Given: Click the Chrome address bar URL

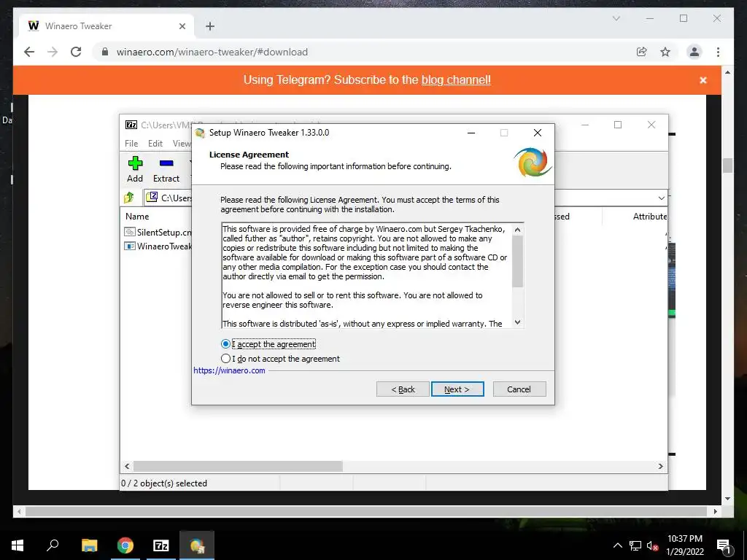Looking at the screenshot, I should point(212,52).
